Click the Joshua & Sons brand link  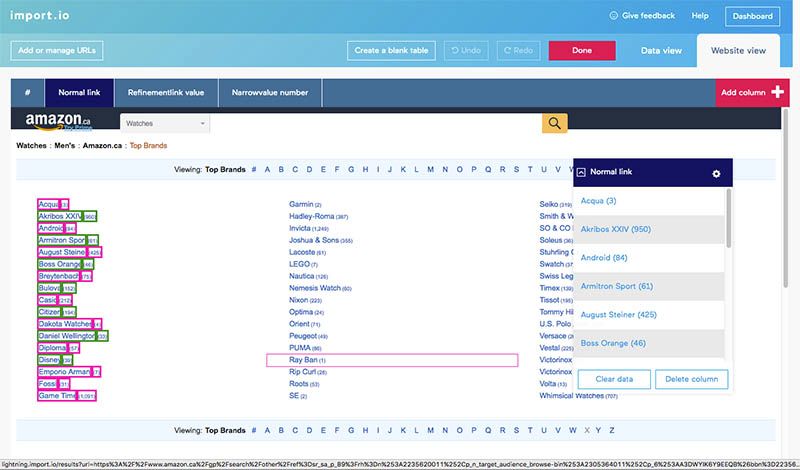(x=314, y=240)
